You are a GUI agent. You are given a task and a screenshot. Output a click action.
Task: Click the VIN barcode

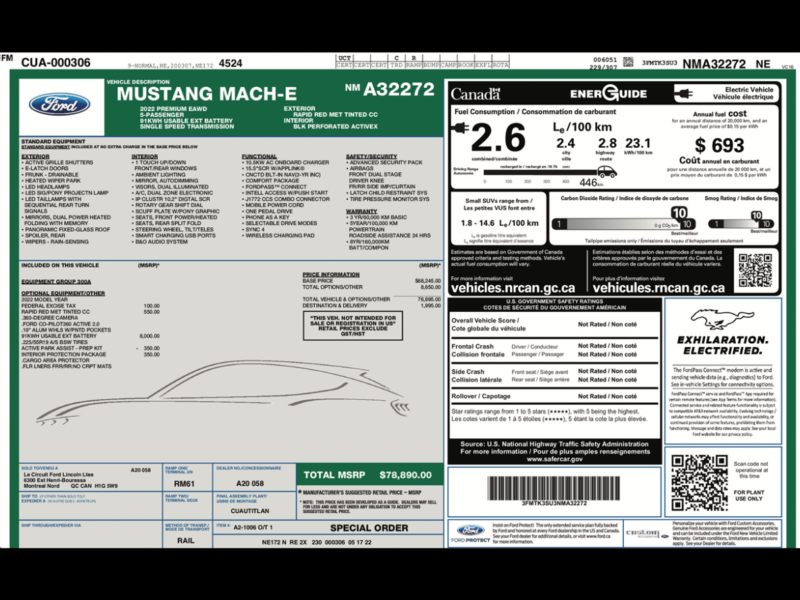[x=554, y=488]
